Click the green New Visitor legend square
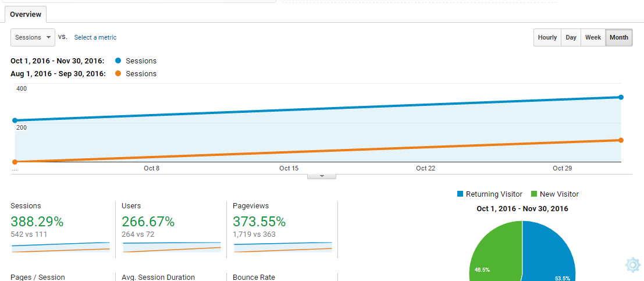 [534, 194]
